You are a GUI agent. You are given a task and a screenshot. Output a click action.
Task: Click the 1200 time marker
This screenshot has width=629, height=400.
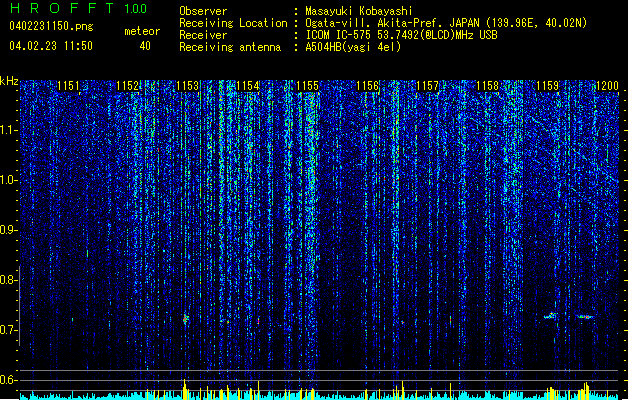[x=607, y=86]
